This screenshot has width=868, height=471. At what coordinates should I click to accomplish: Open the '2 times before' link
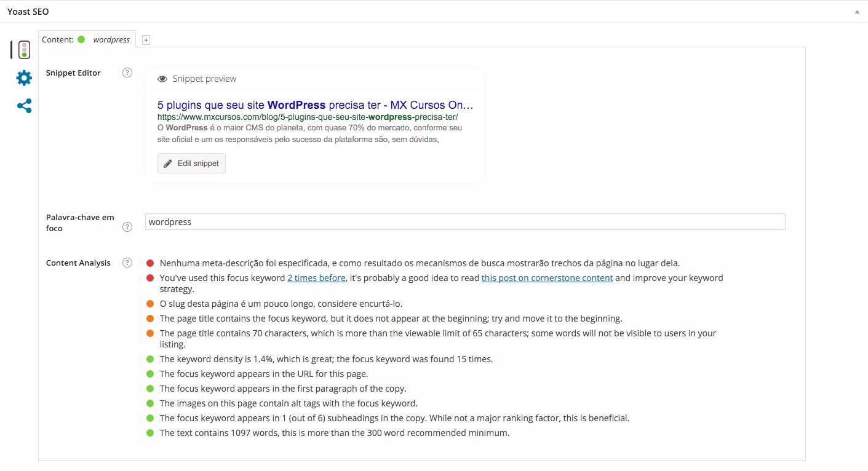click(316, 278)
